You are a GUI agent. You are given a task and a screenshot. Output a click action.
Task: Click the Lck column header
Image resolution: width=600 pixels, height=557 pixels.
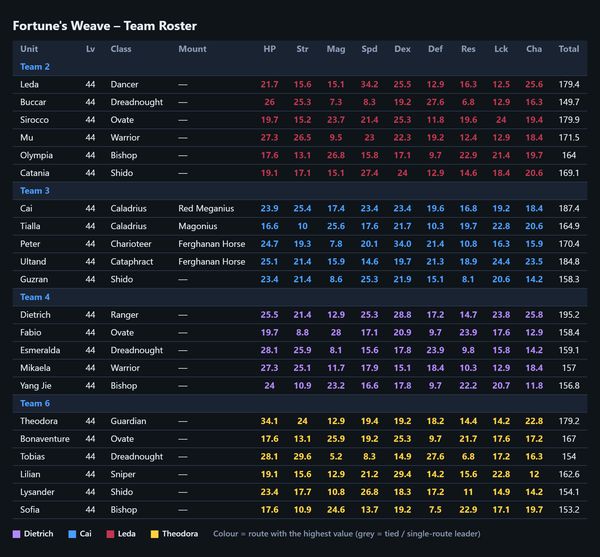point(501,49)
